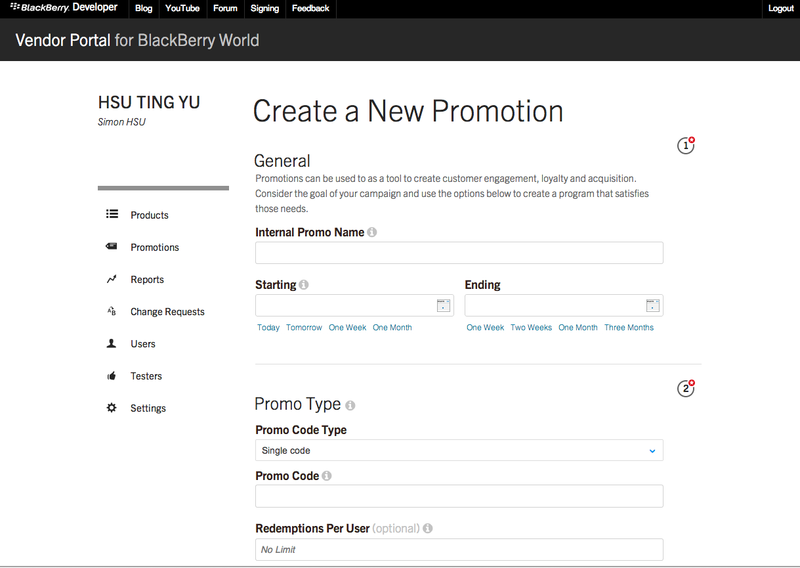Open Promotions in the sidebar
The height and width of the screenshot is (568, 800).
point(155,247)
